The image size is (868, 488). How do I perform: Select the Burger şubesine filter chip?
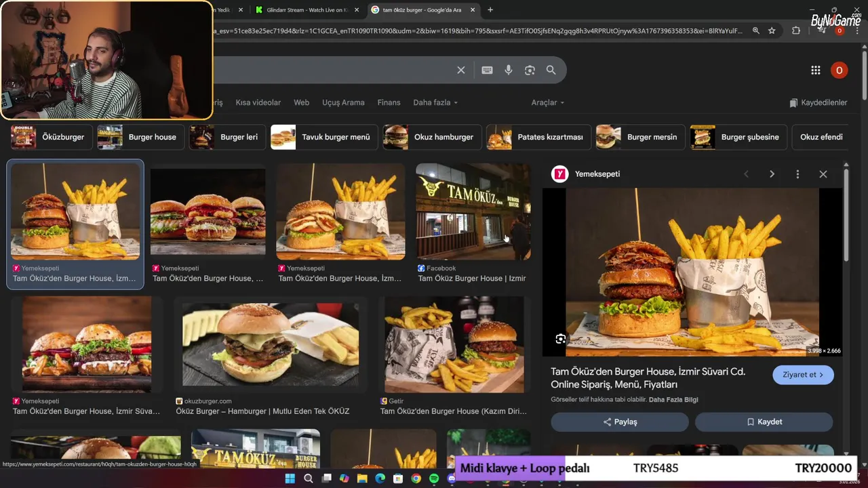pyautogui.click(x=738, y=137)
